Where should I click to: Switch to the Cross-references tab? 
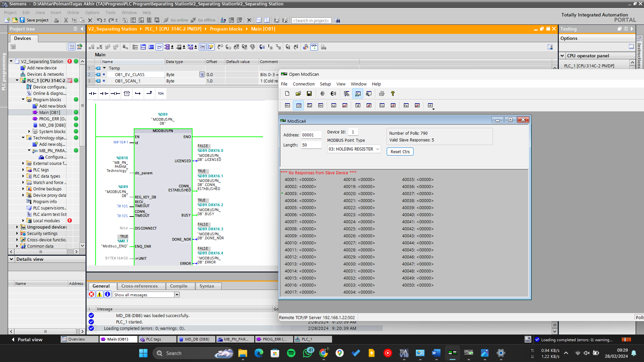click(x=140, y=286)
